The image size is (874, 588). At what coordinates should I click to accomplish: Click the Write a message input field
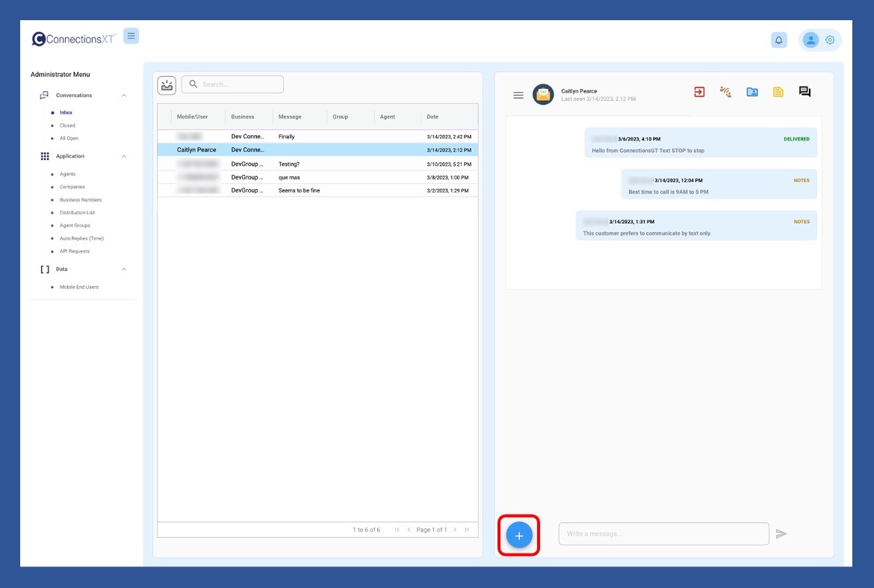(663, 533)
